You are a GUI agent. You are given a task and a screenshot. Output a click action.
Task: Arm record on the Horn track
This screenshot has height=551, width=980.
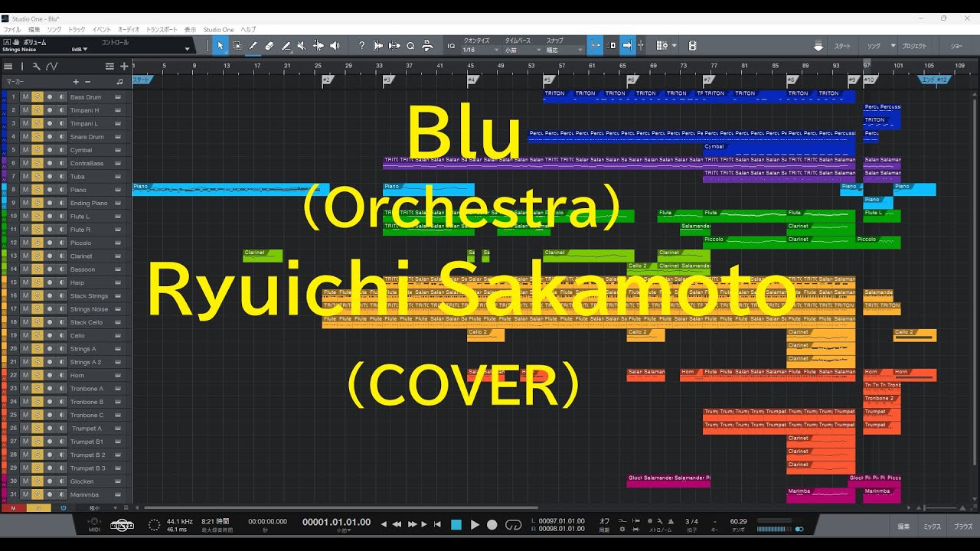50,375
